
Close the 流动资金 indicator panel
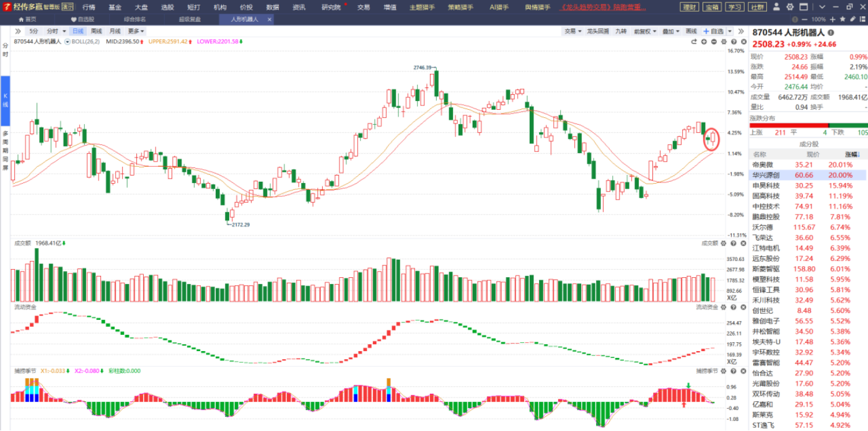coord(742,307)
